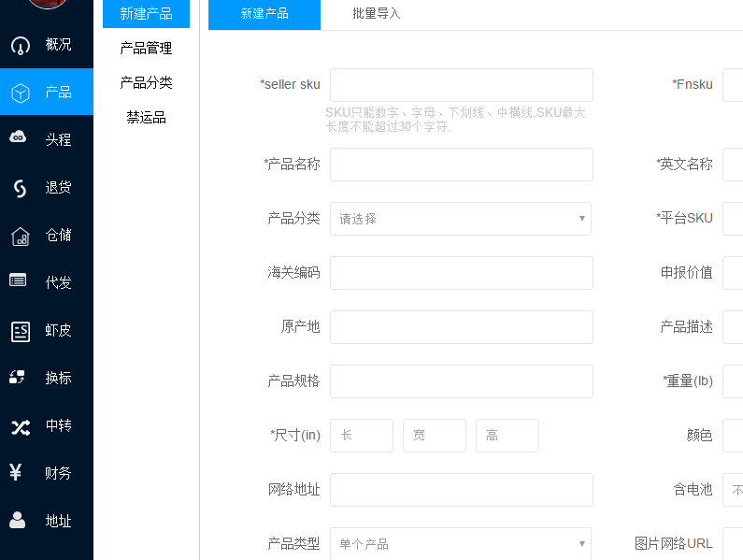Click the 申报价值 input field
Screen dimensions: 743x560
coord(733,273)
